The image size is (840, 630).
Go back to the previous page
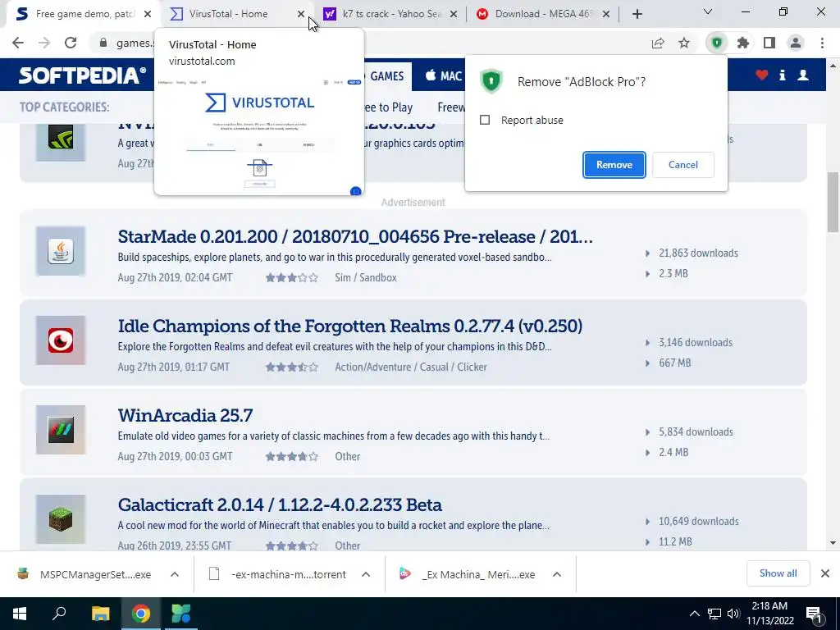coord(18,43)
